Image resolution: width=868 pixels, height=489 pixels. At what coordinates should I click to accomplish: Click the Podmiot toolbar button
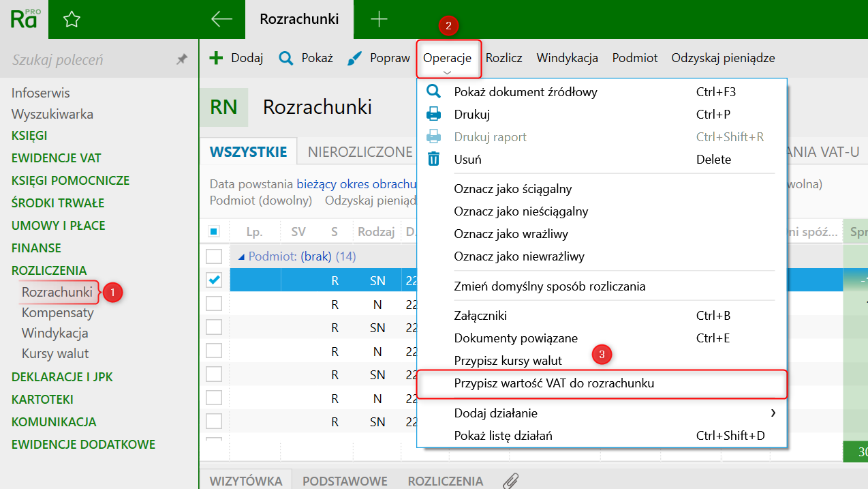(635, 58)
